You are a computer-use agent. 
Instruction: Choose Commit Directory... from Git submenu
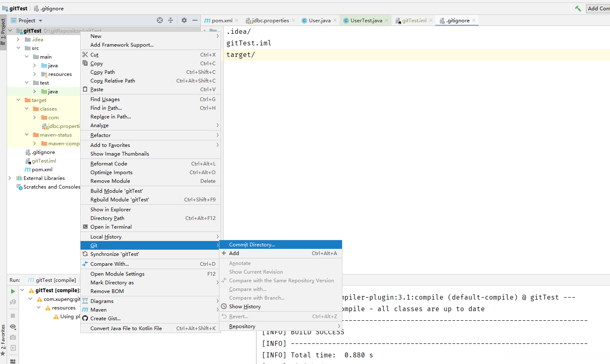[252, 245]
